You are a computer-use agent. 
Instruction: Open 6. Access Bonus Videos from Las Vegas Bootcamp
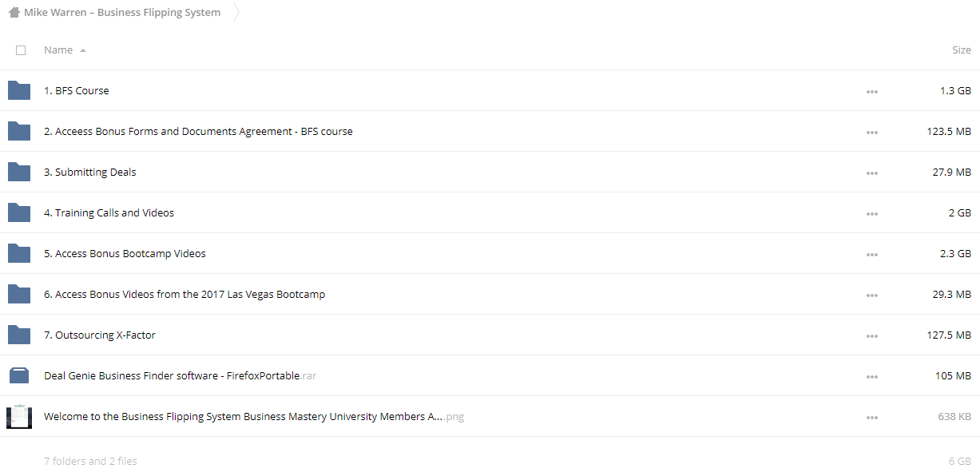(184, 294)
